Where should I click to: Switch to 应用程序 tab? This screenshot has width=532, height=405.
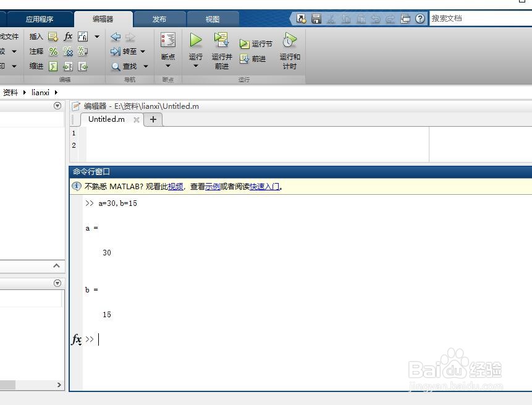point(40,19)
